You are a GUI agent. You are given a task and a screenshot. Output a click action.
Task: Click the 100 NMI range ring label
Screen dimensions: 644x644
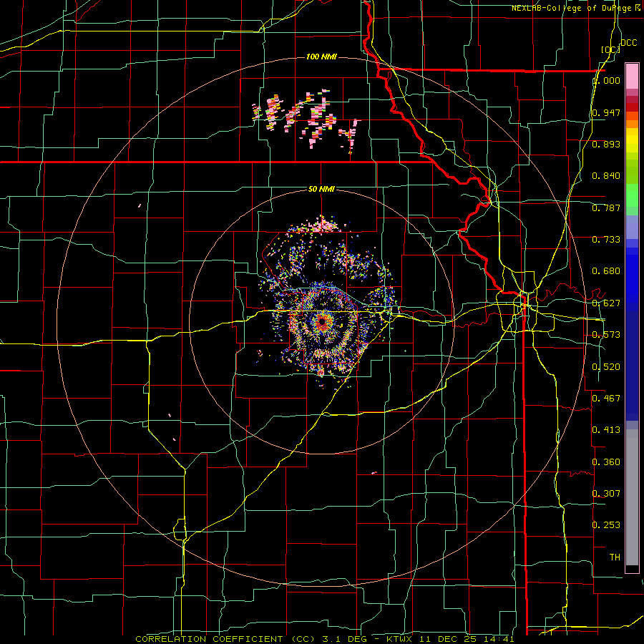pos(321,57)
